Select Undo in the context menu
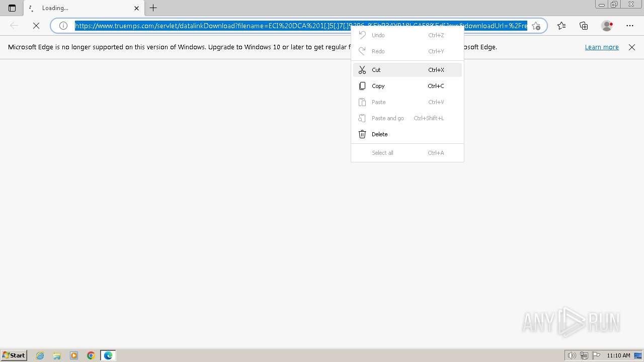The image size is (644, 362). [x=408, y=35]
